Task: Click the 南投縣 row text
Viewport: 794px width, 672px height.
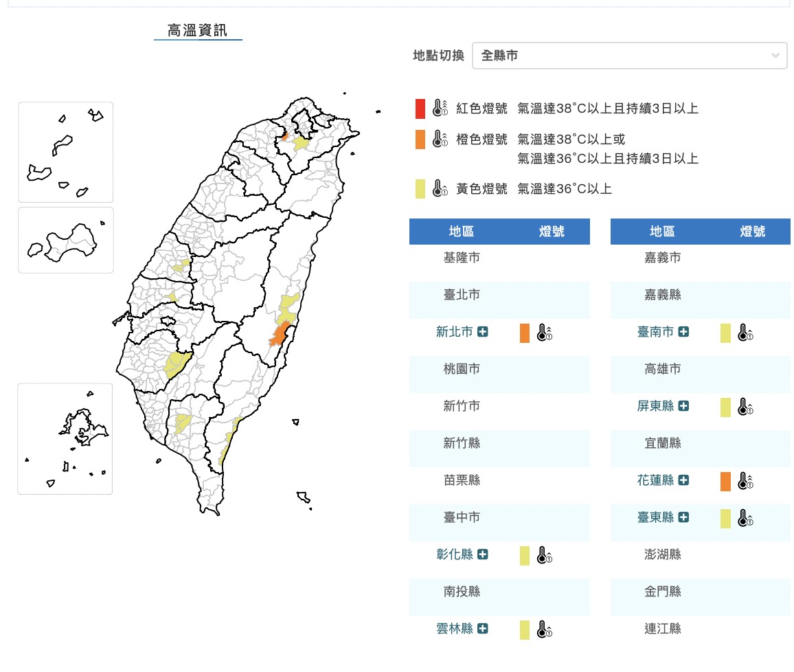Action: (x=462, y=592)
